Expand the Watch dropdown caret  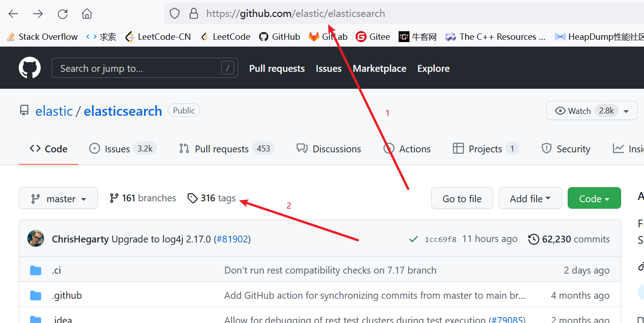click(626, 111)
